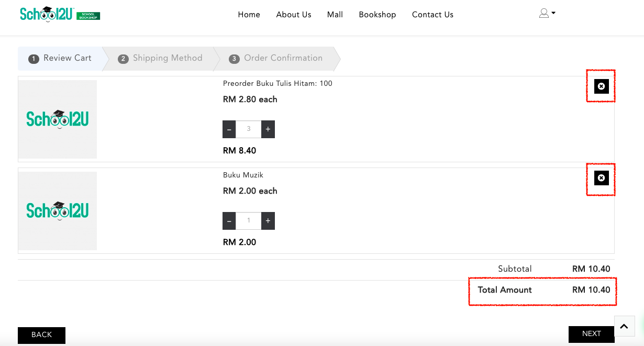Focus quantity field of Buku Tulis Hitam
The image size is (644, 346).
point(249,129)
